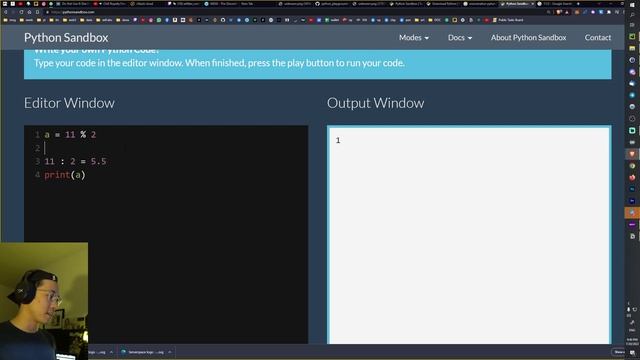Place cursor on editor line 'a = 11 % 2'
Viewport: 640px width, 360px height.
(x=70, y=135)
